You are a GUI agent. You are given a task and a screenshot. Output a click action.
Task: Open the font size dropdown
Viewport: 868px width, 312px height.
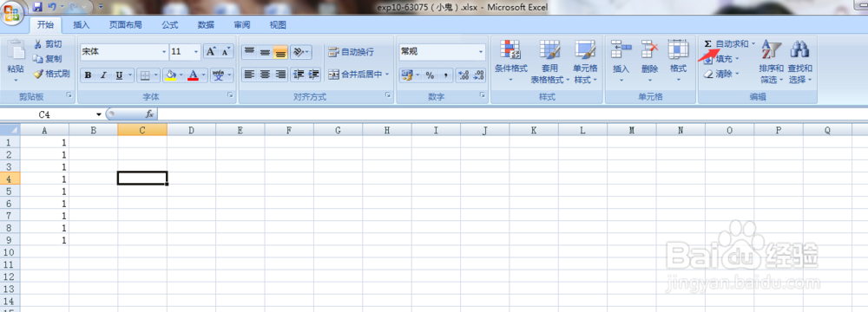coord(196,51)
